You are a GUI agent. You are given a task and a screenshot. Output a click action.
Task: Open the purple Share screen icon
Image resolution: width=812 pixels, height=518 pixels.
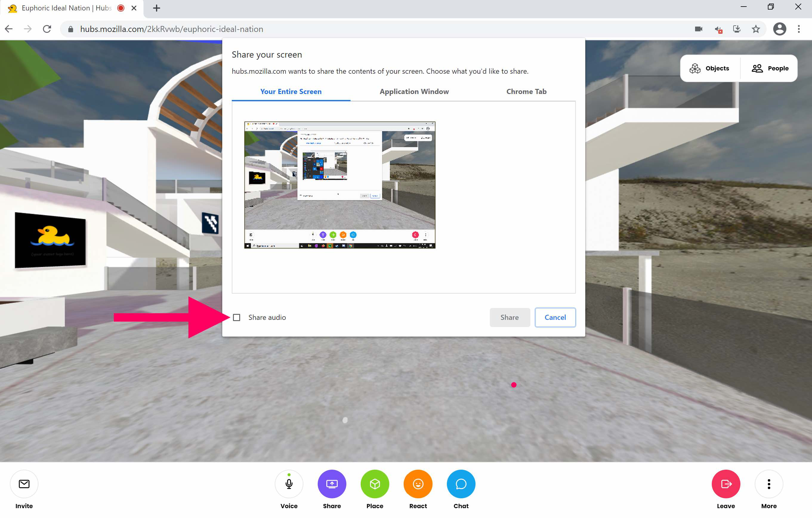[x=332, y=484]
